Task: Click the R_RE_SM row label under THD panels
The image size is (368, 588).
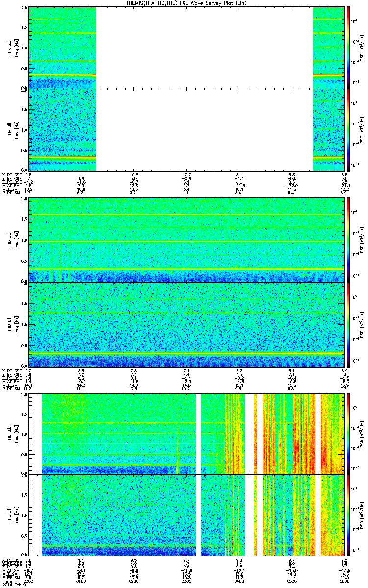Action: (10, 389)
